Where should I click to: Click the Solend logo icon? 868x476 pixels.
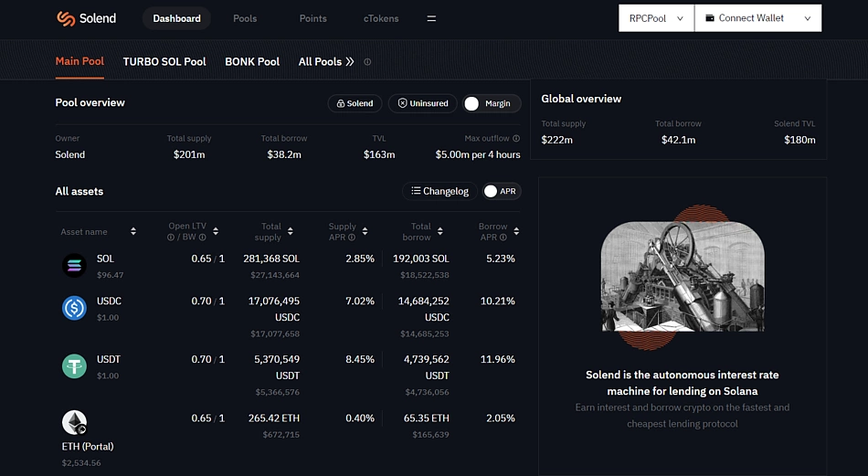[66, 18]
